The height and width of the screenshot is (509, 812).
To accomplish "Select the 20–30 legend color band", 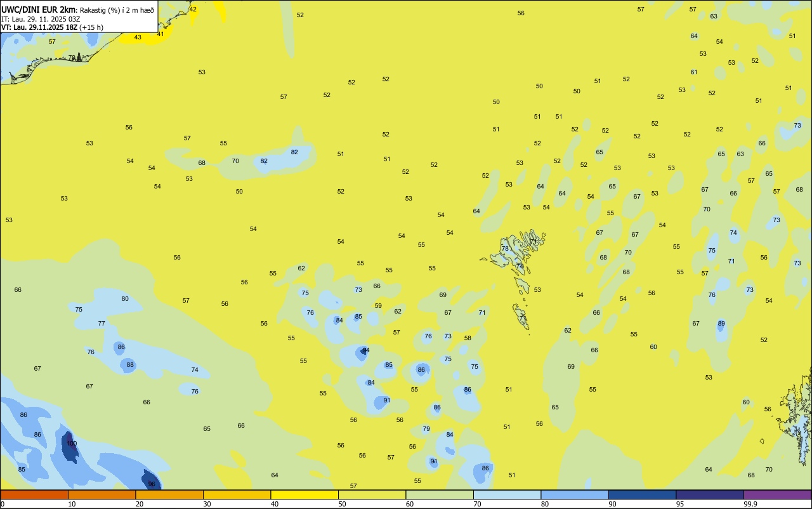I will pyautogui.click(x=169, y=494).
